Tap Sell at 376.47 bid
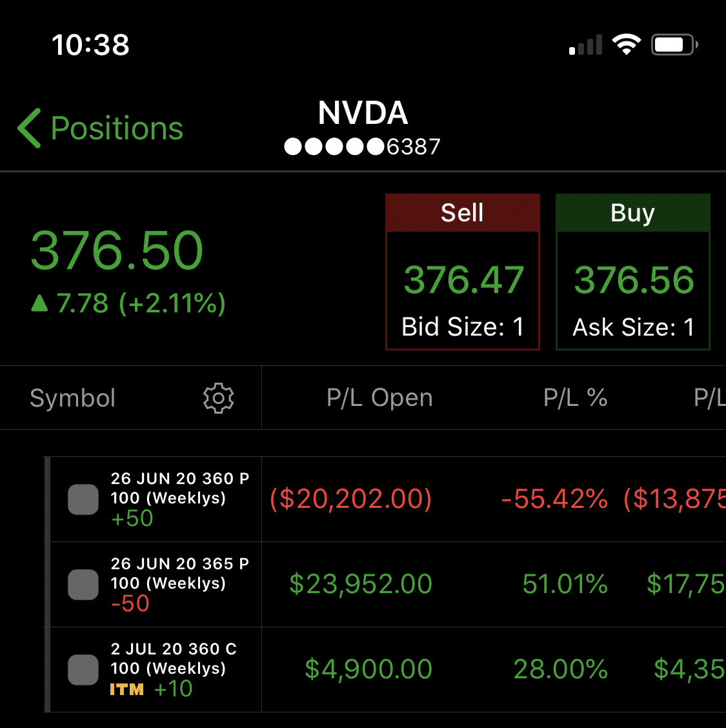This screenshot has width=726, height=728. point(462,272)
